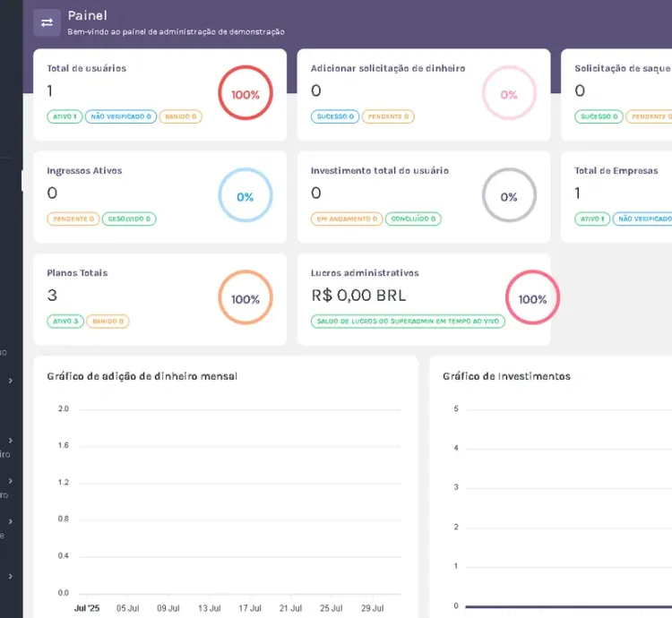The image size is (672, 618).
Task: Toggle the sidebar with the swap-arrows icon
Action: click(47, 22)
